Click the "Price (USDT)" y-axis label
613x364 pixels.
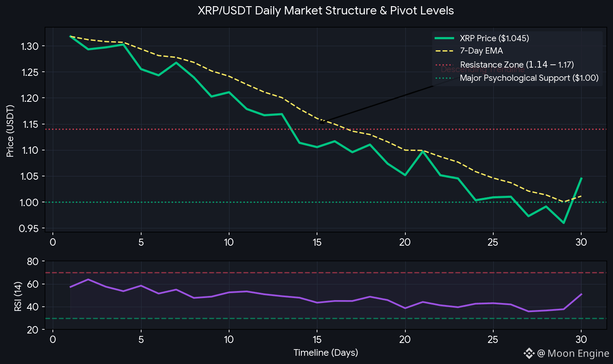pyautogui.click(x=10, y=131)
